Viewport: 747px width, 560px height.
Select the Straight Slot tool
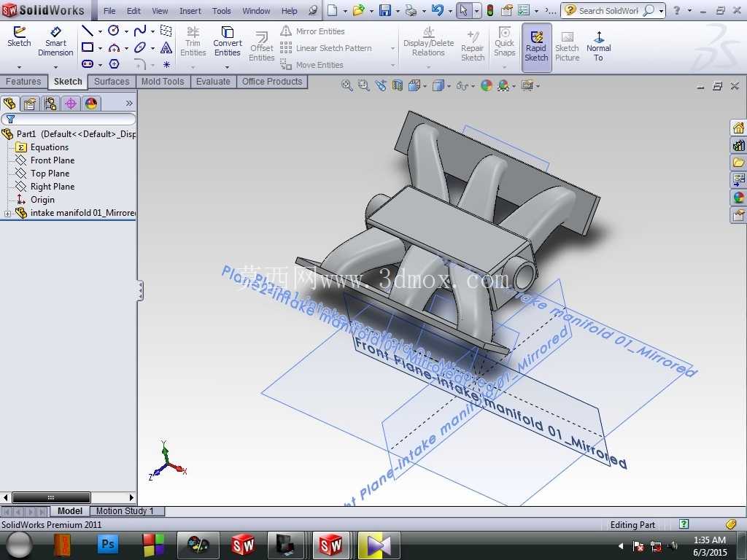[88, 64]
